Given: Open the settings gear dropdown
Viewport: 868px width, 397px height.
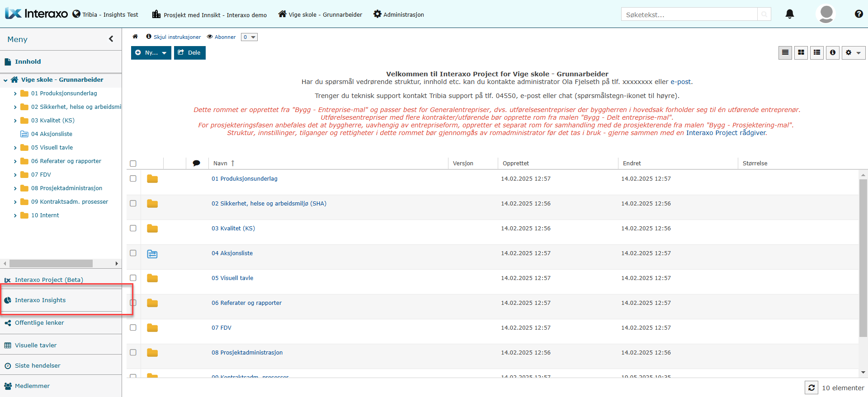Looking at the screenshot, I should pos(854,53).
